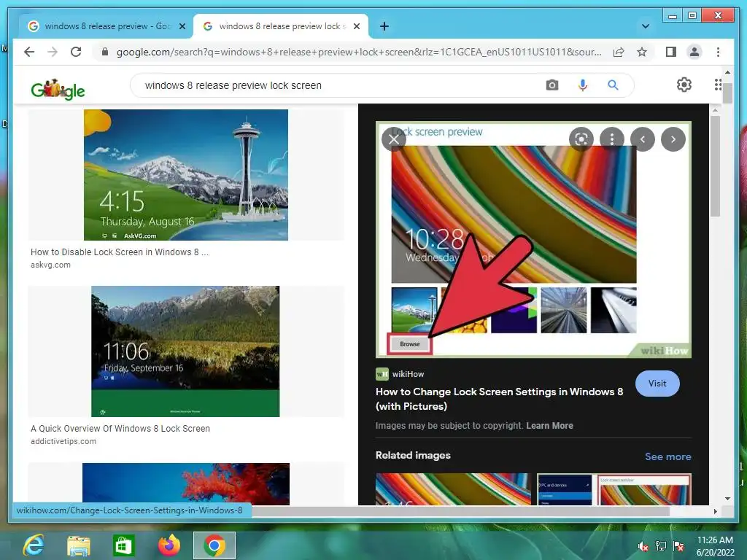Click the blue magnifier search button

(x=613, y=85)
